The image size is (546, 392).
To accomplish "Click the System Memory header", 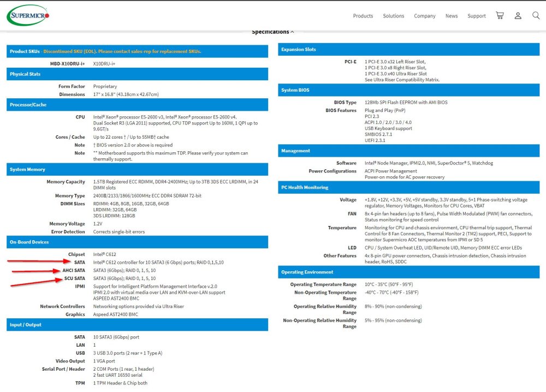I will pos(137,169).
